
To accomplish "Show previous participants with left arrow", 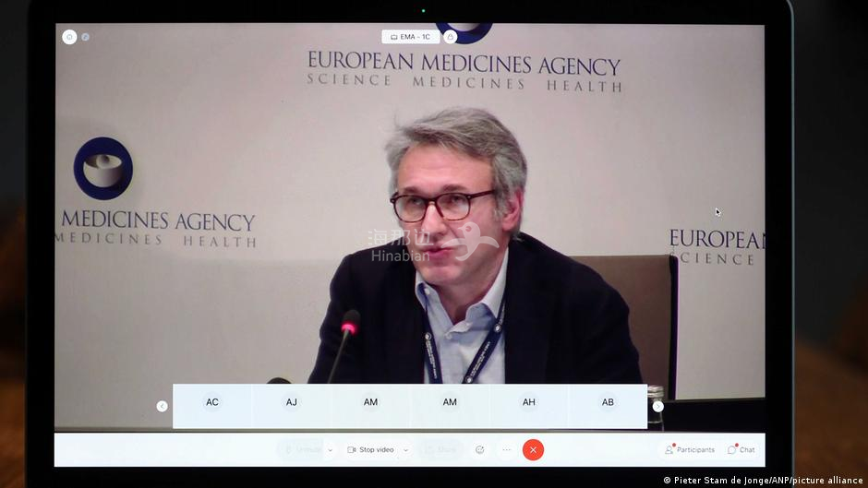I will [163, 406].
